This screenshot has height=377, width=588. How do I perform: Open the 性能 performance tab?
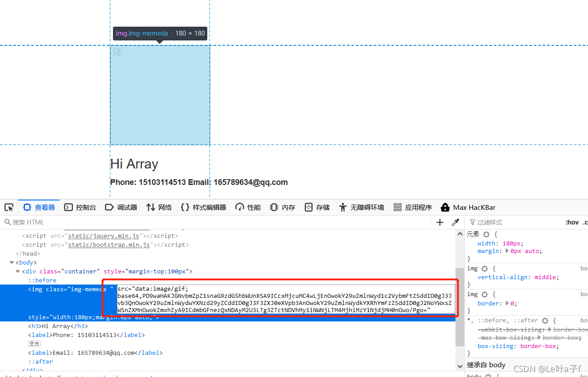248,207
